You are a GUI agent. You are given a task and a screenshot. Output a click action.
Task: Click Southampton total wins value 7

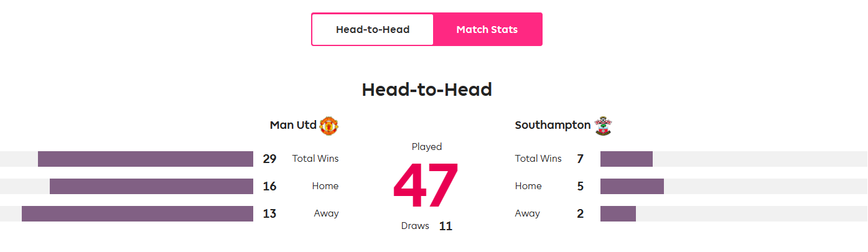(x=580, y=159)
